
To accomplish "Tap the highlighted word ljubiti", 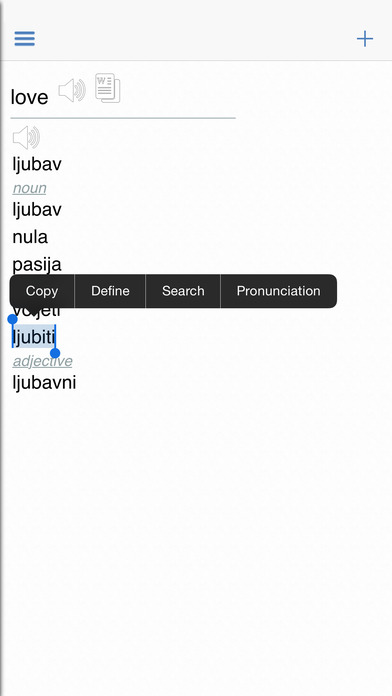I will click(x=34, y=337).
